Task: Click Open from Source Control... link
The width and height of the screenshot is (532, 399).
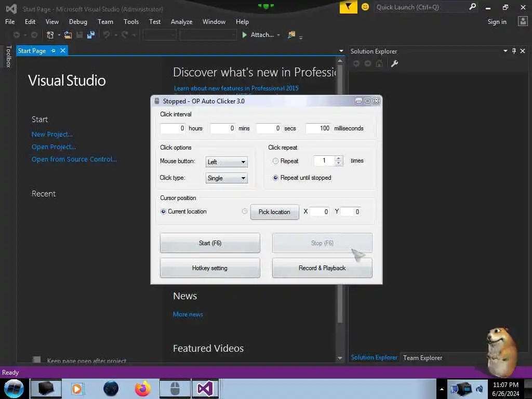Action: tap(74, 159)
